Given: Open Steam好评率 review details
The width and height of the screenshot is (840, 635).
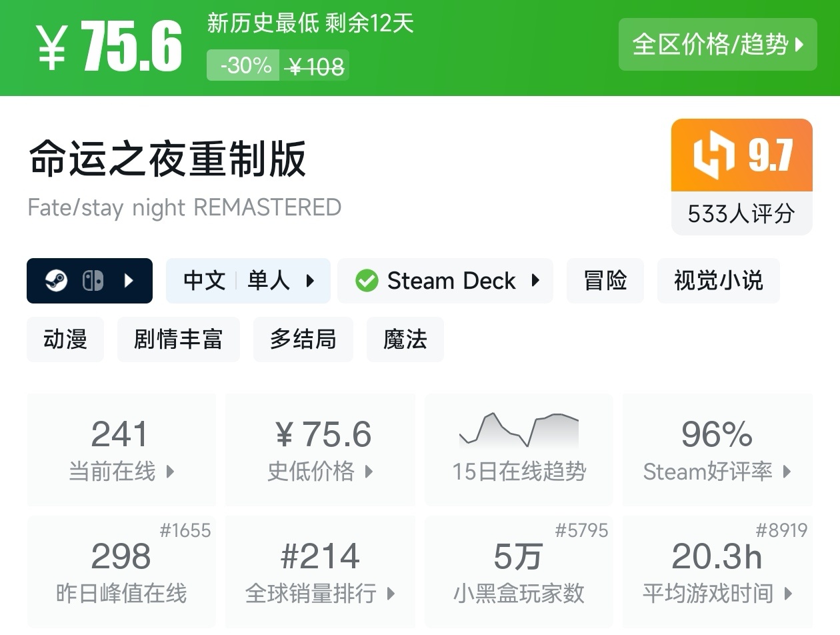Looking at the screenshot, I should point(717,449).
